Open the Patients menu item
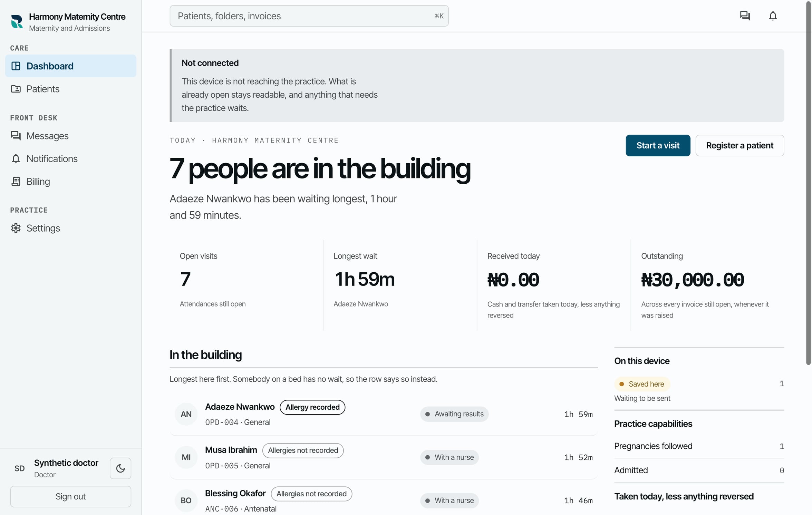Screen dimensions: 812x515 [71, 89]
